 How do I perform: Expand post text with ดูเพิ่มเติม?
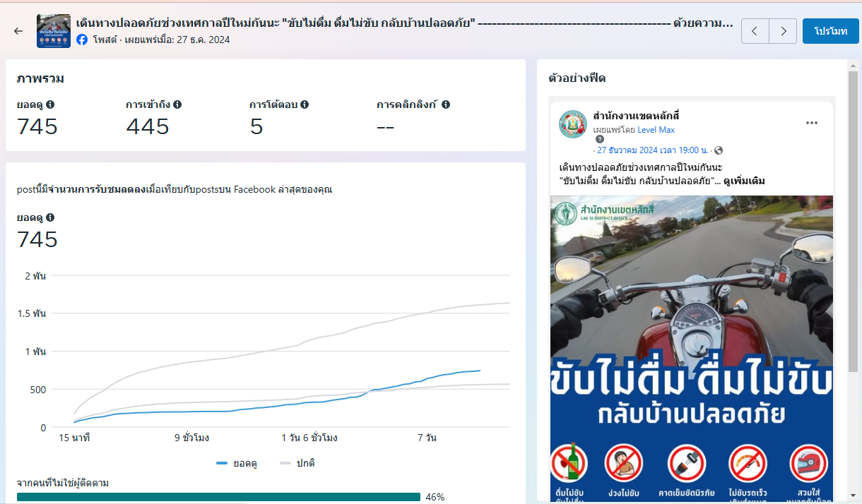744,181
